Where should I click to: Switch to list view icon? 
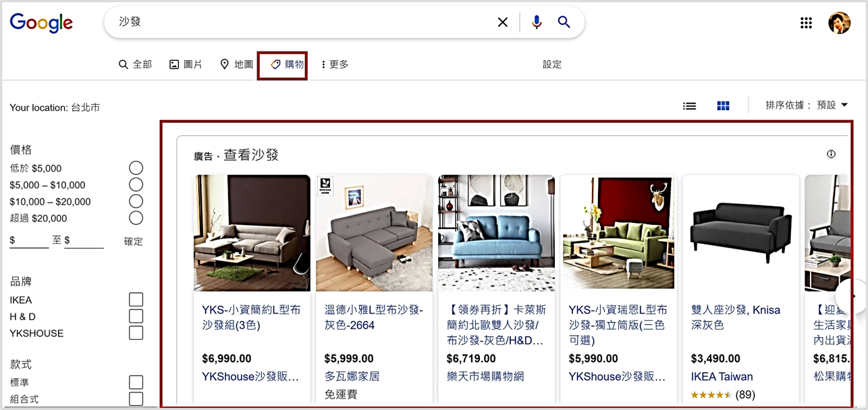689,106
